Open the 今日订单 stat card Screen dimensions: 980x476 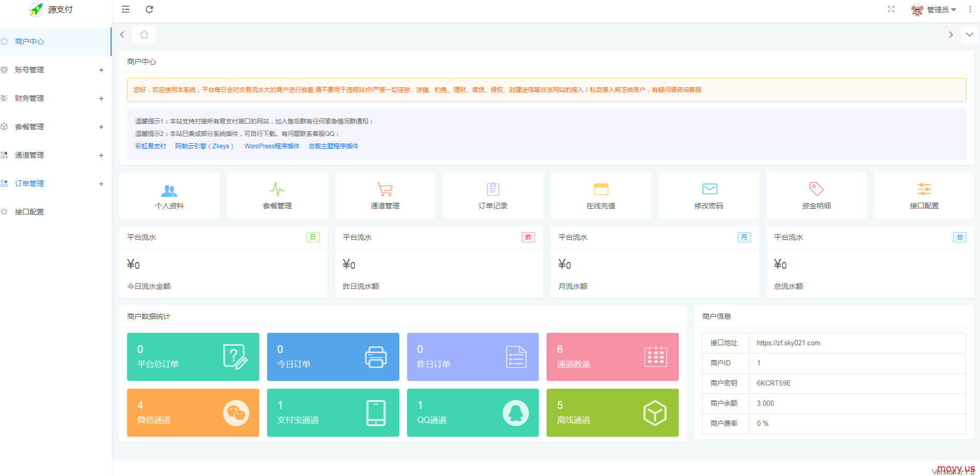(x=333, y=357)
